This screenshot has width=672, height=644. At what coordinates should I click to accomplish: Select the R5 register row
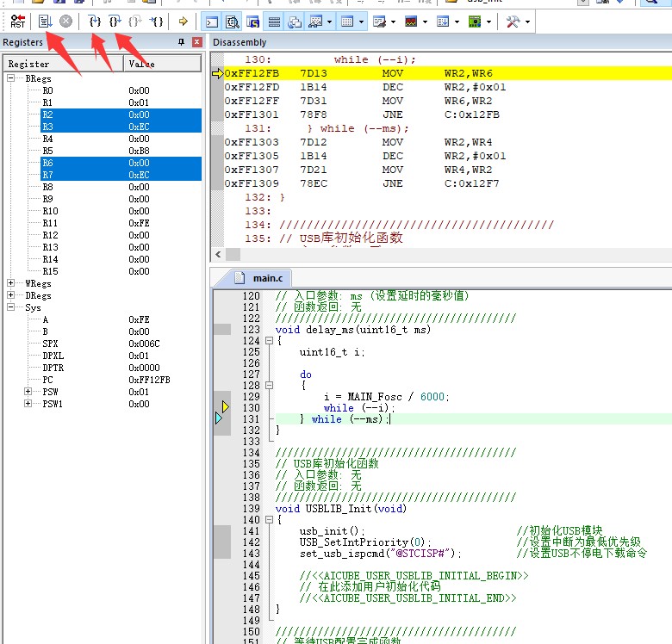[47, 151]
